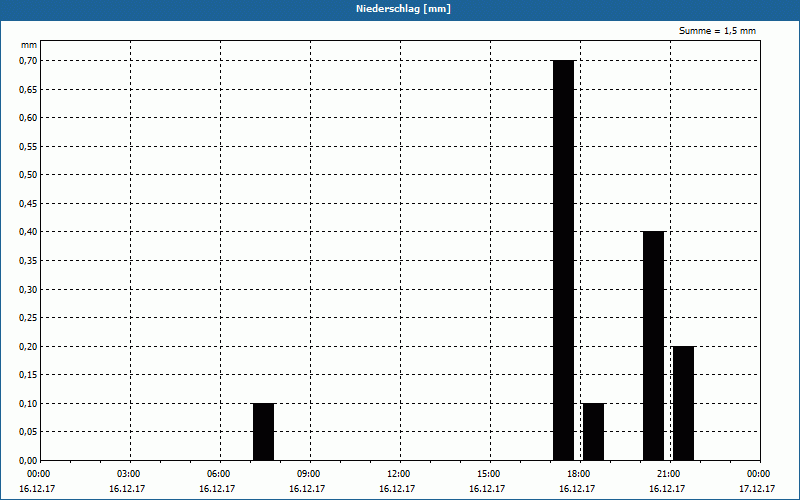Click the 0,55 y-axis label
This screenshot has height=500, width=800.
[28, 146]
